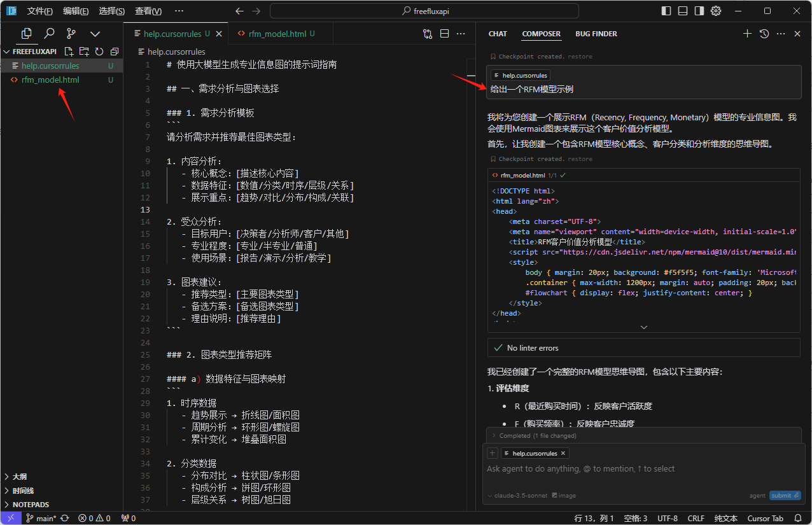
Task: Expand the rfm_model.html code block chevron
Action: (x=643, y=327)
